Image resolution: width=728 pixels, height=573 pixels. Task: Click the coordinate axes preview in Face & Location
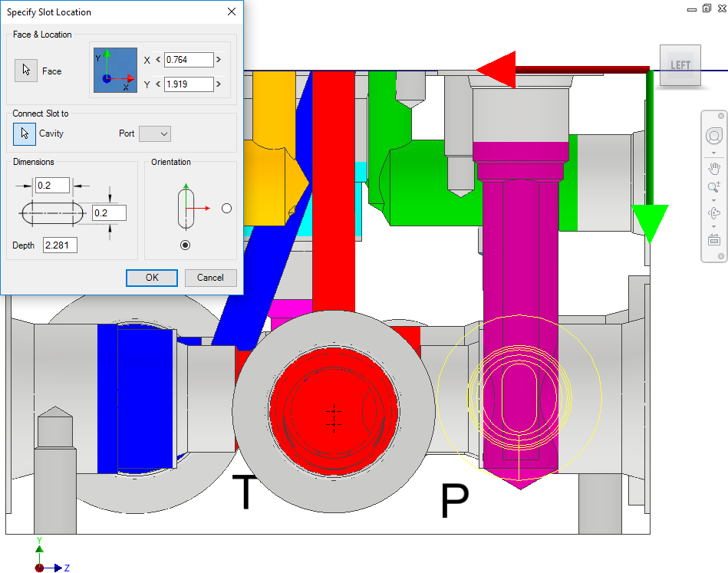point(115,71)
